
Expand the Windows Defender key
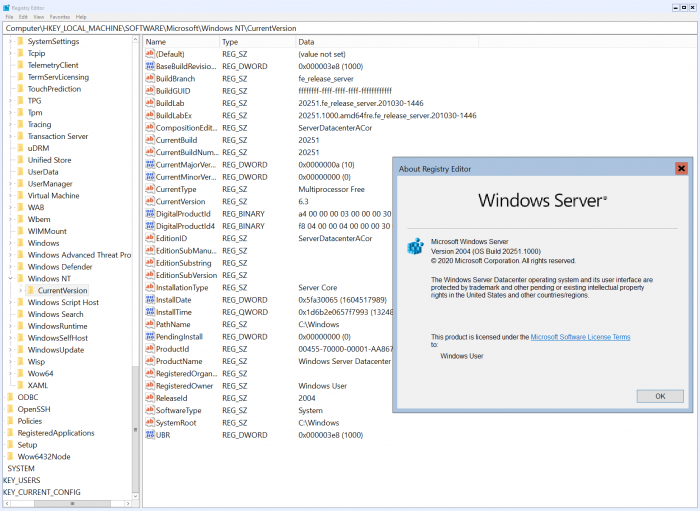click(x=10, y=267)
